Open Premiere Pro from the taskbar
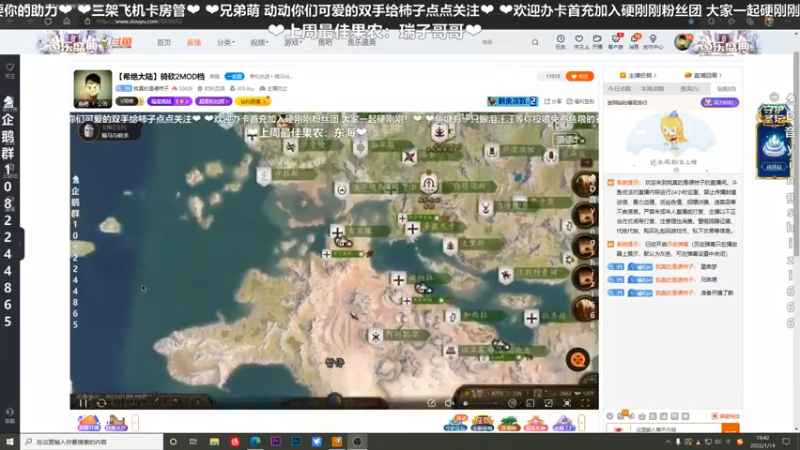This screenshot has width=800, height=450. (x=276, y=441)
